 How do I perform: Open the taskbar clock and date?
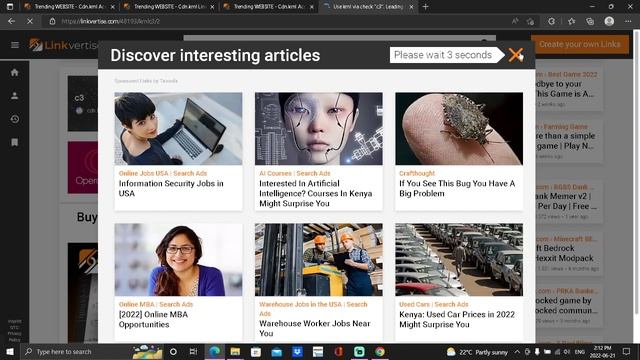(x=602, y=351)
